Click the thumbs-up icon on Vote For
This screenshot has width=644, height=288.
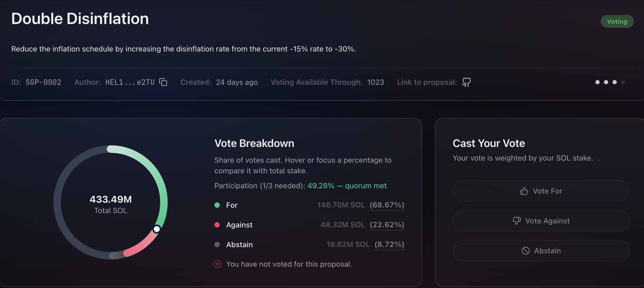point(524,191)
